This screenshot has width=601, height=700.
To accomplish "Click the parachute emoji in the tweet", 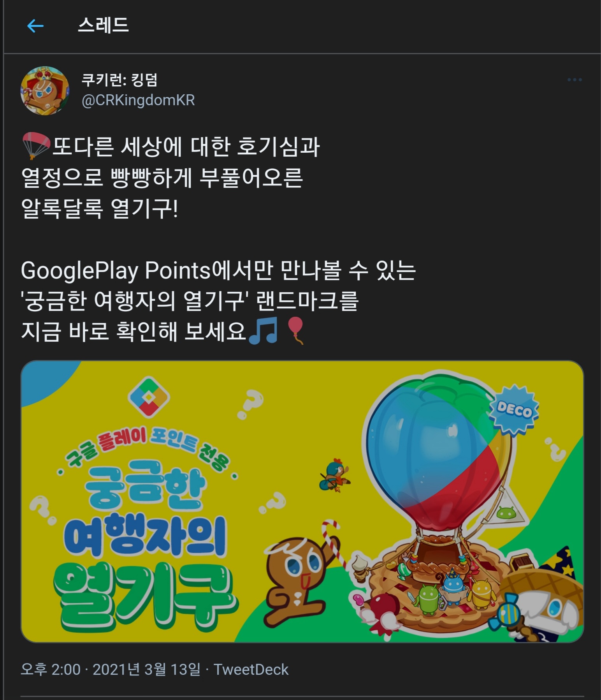I will pyautogui.click(x=36, y=146).
